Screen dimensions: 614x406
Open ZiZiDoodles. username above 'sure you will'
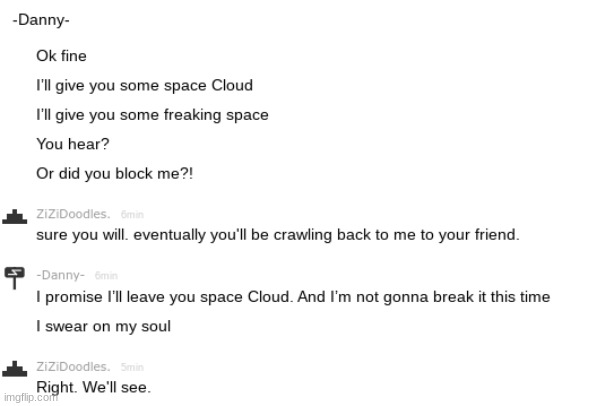[73, 214]
